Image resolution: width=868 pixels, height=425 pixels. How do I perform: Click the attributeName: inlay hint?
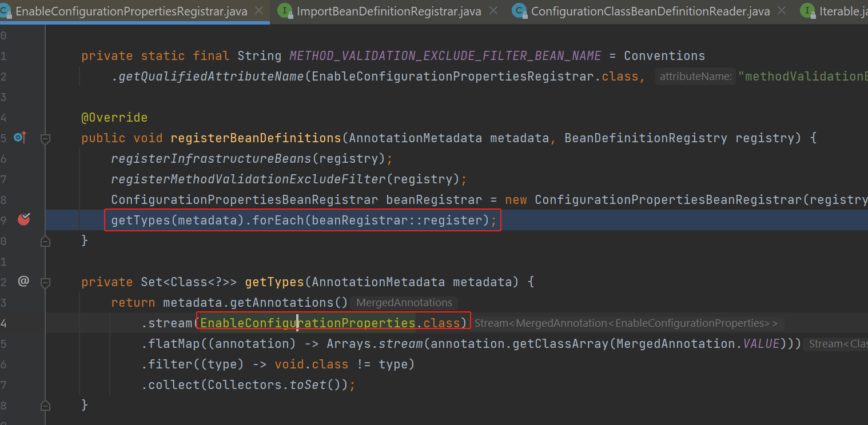pos(695,77)
